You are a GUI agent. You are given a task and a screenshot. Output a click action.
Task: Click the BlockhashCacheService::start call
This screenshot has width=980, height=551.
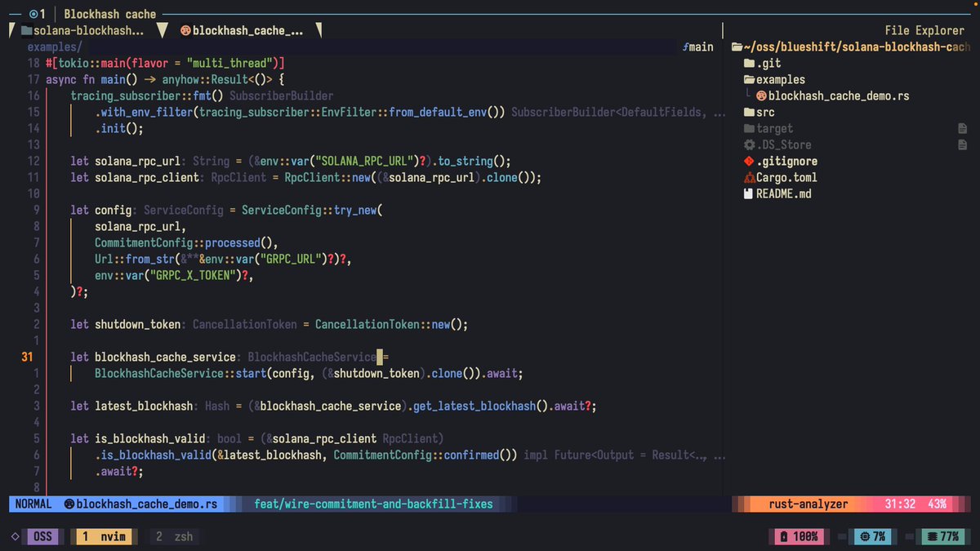tap(180, 373)
